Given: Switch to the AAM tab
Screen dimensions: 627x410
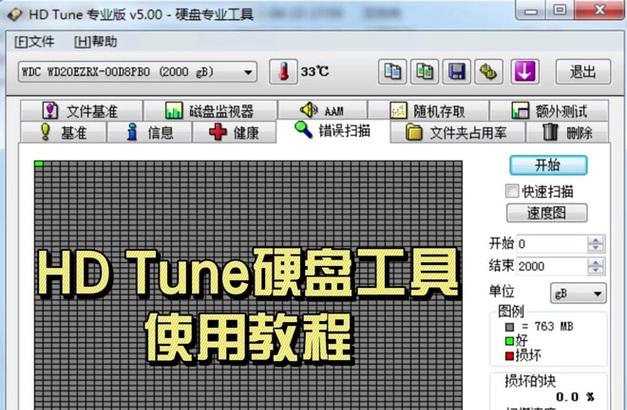Looking at the screenshot, I should (322, 110).
